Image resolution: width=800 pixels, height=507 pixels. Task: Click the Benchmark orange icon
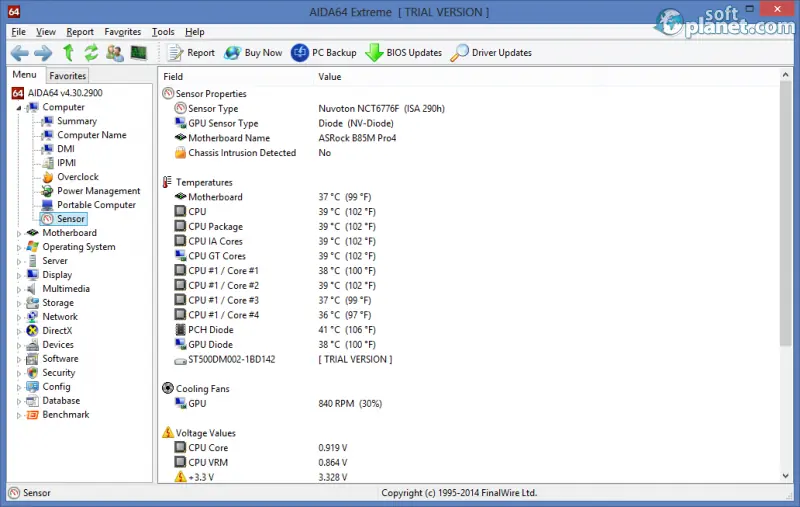[x=33, y=415]
